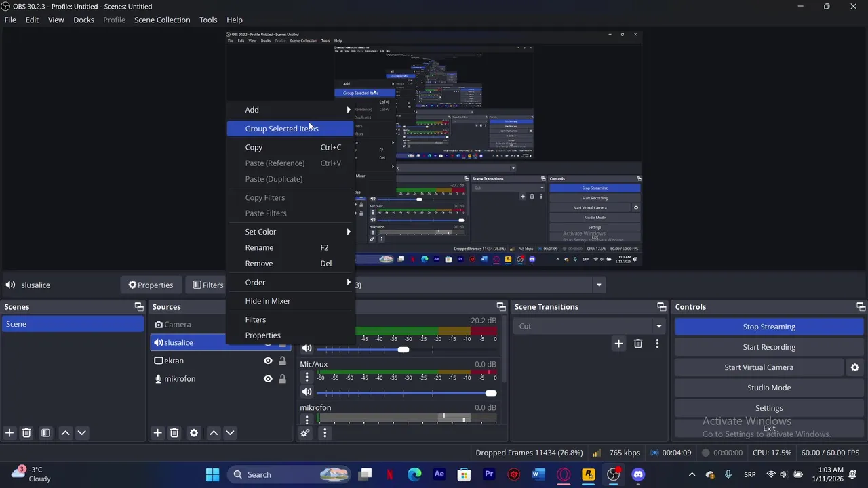
Task: Add a new source with plus icon
Action: pyautogui.click(x=157, y=433)
